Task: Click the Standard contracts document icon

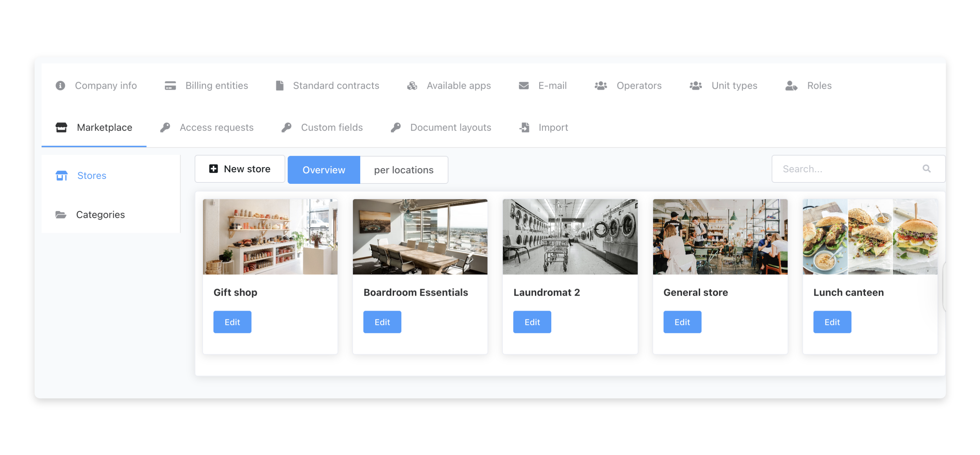Action: [x=280, y=86]
